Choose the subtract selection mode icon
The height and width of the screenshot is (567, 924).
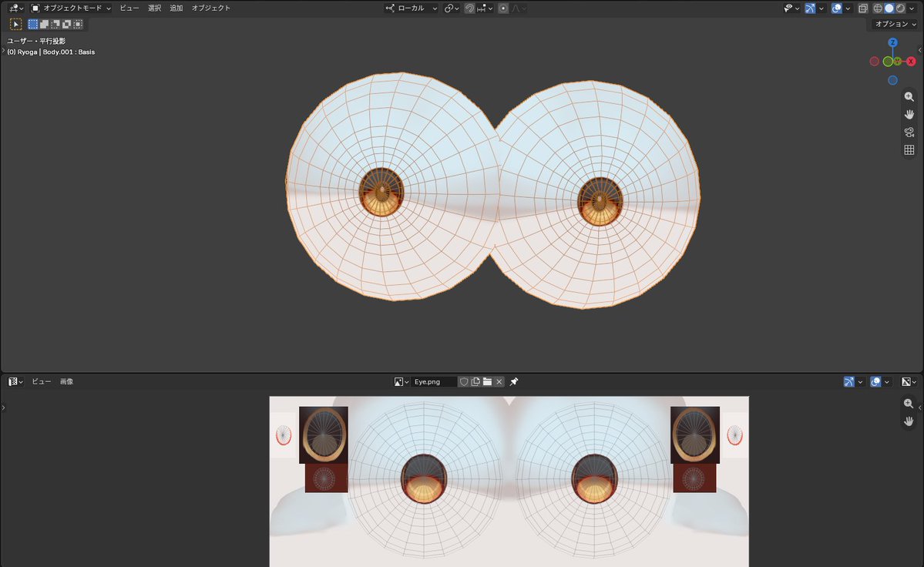tap(55, 24)
